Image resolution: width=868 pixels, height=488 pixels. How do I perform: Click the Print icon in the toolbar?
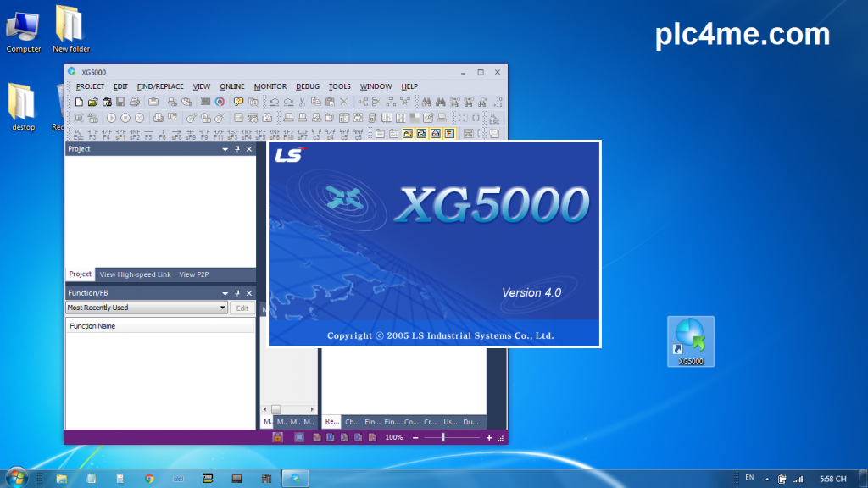point(135,102)
